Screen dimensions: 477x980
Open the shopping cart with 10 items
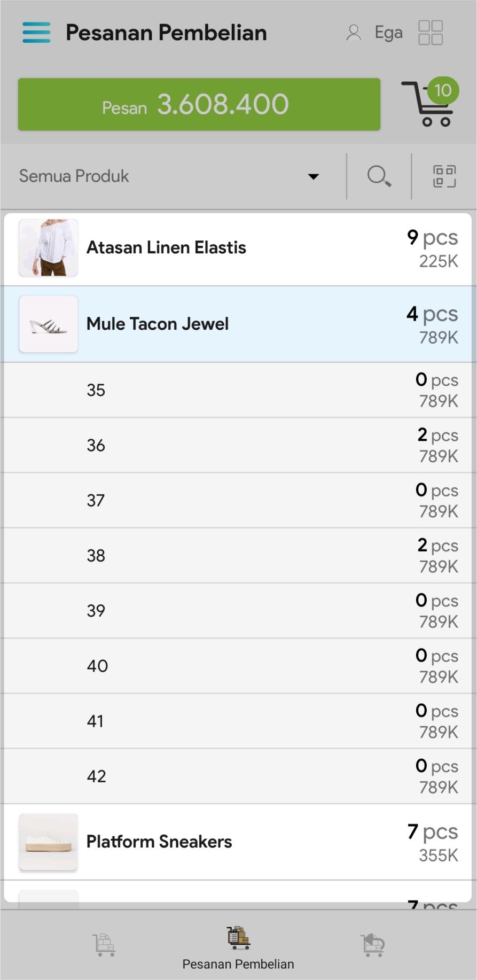429,104
